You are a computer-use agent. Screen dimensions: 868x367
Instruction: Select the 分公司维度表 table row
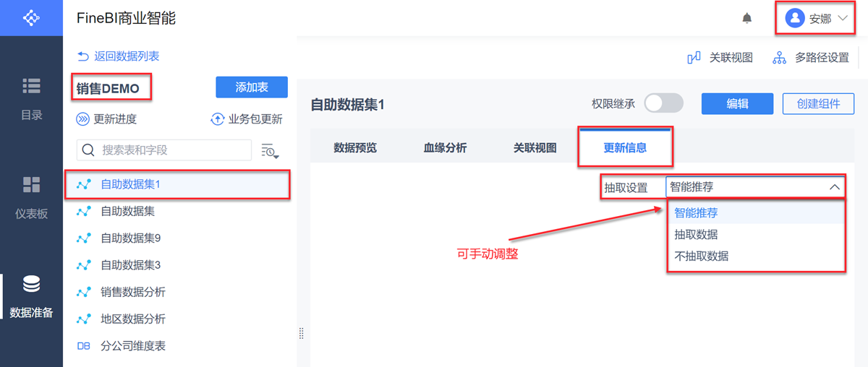(180, 346)
